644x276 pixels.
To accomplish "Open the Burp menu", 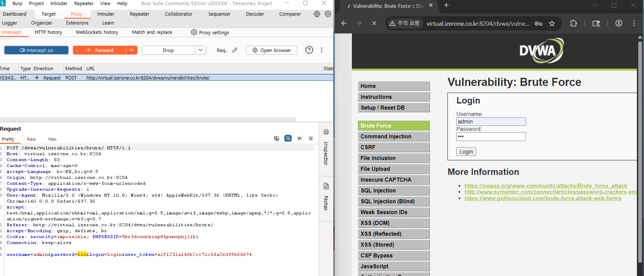I will click(x=17, y=3).
